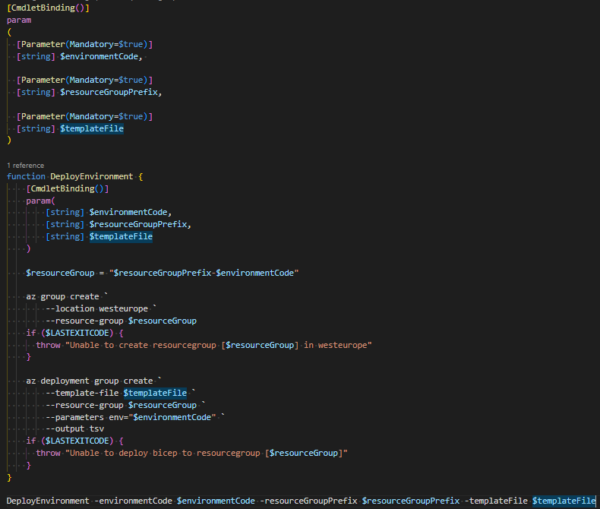Click '--output tsv' argument

[x=75, y=429]
